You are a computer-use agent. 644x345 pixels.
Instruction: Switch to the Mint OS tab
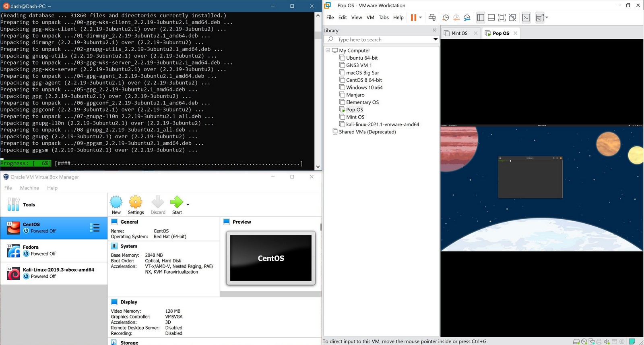(459, 33)
